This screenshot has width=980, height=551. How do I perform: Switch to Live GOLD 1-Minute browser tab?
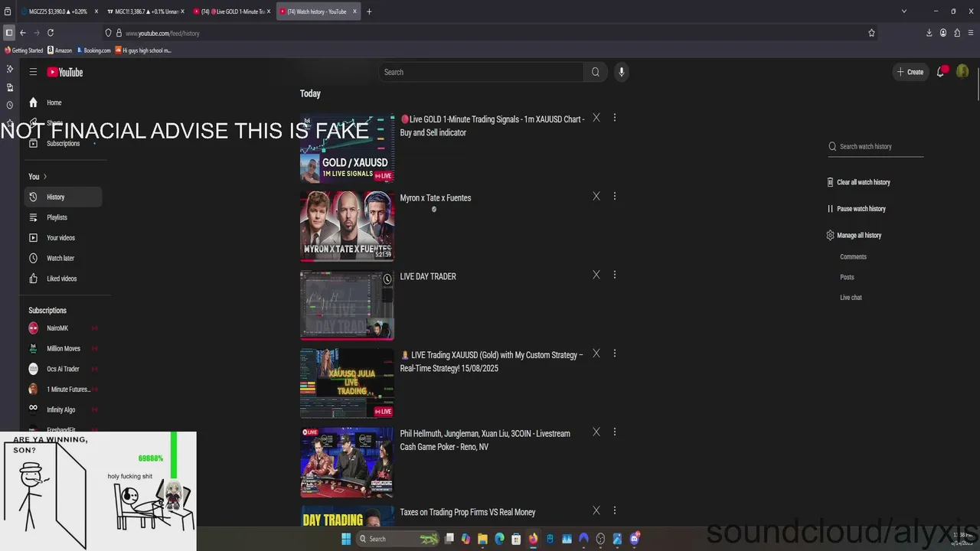click(230, 11)
